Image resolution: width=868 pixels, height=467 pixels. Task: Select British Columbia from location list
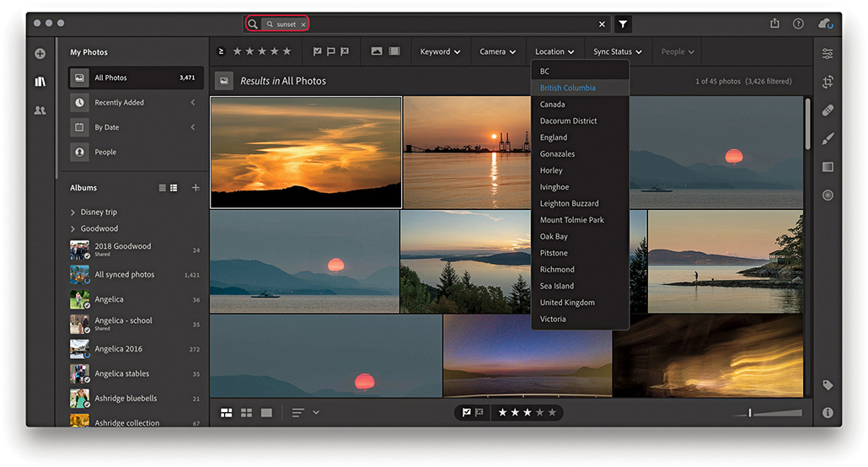tap(567, 88)
